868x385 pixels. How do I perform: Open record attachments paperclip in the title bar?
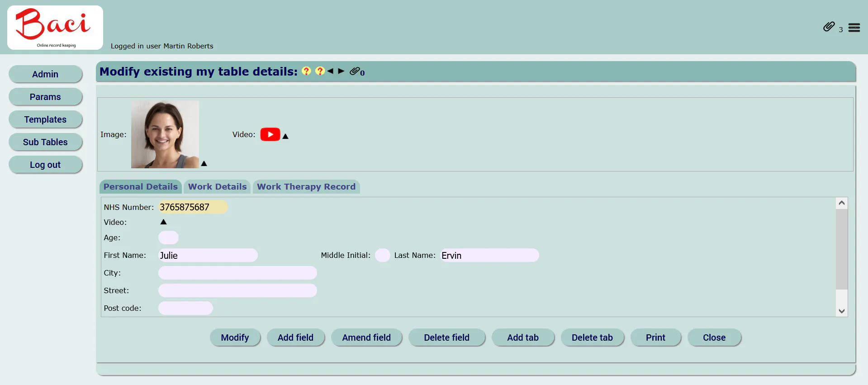(355, 71)
